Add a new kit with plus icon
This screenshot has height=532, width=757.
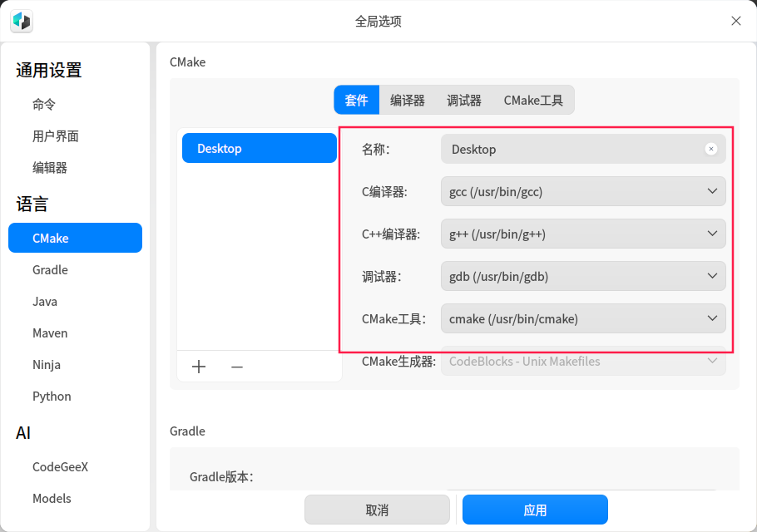click(x=199, y=367)
